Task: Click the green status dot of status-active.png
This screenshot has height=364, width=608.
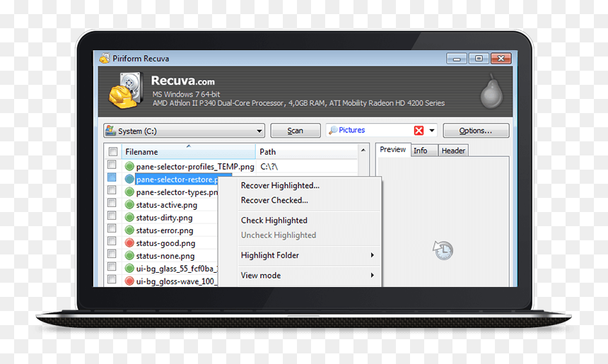Action: pyautogui.click(x=129, y=205)
